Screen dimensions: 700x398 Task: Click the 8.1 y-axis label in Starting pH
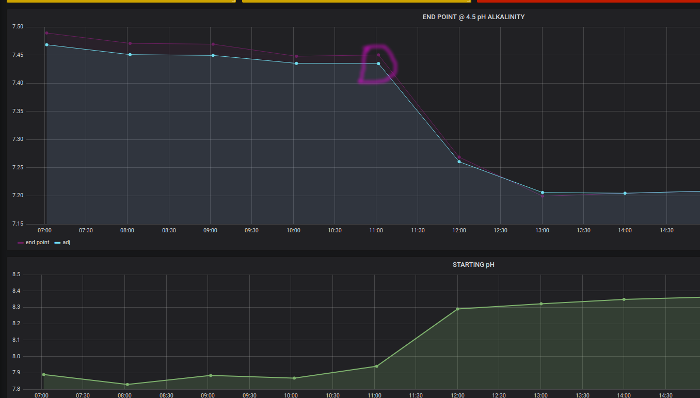16,340
